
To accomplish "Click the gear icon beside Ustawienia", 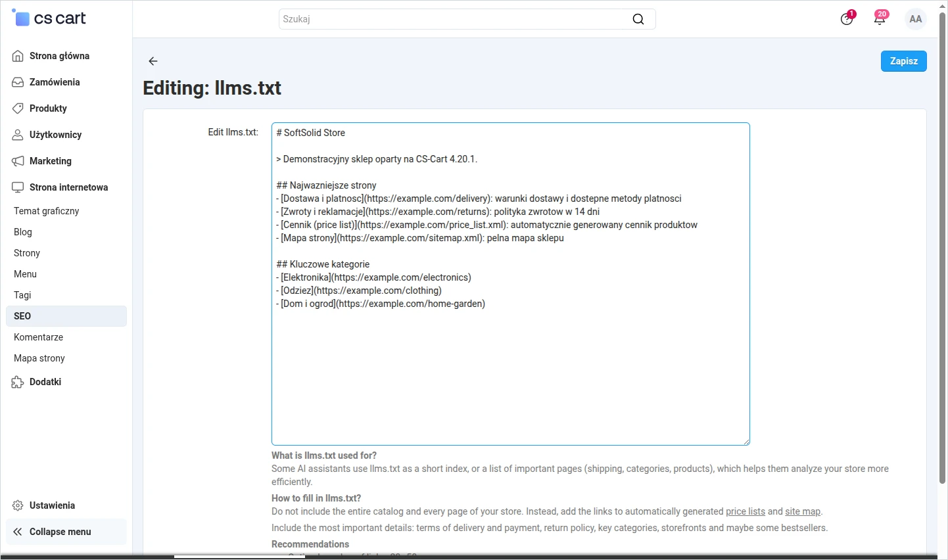I will click(x=18, y=505).
